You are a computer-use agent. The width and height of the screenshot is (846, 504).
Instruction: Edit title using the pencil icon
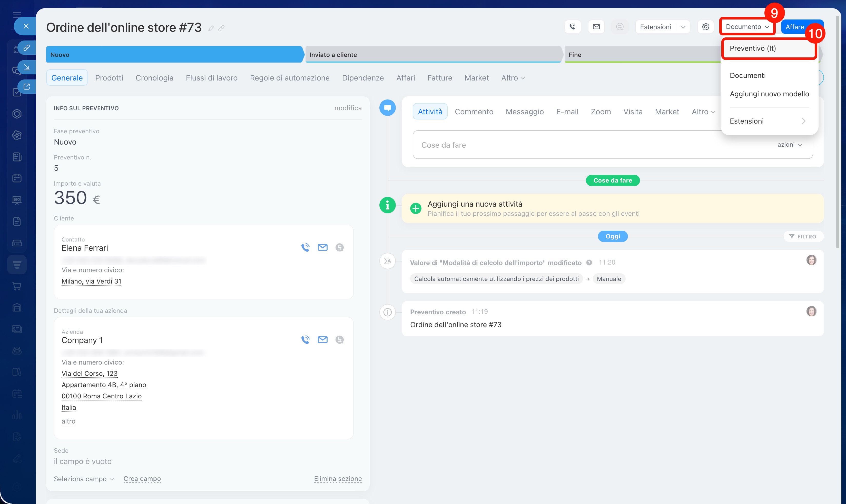coord(211,28)
